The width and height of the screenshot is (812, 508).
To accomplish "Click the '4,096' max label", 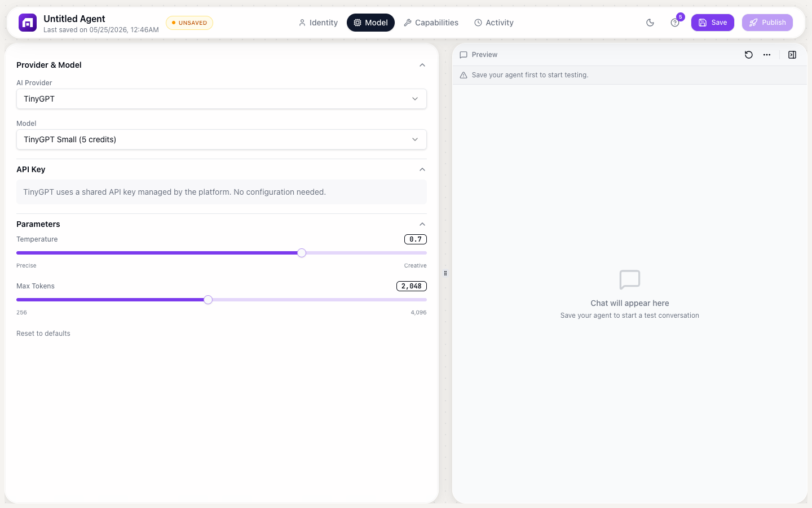I will tap(418, 313).
